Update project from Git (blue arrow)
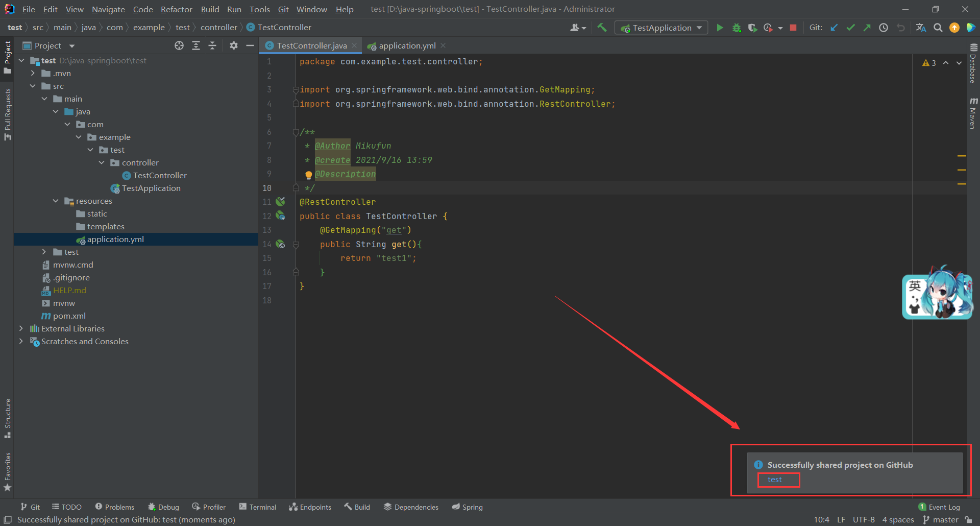This screenshot has width=980, height=526. pyautogui.click(x=834, y=28)
